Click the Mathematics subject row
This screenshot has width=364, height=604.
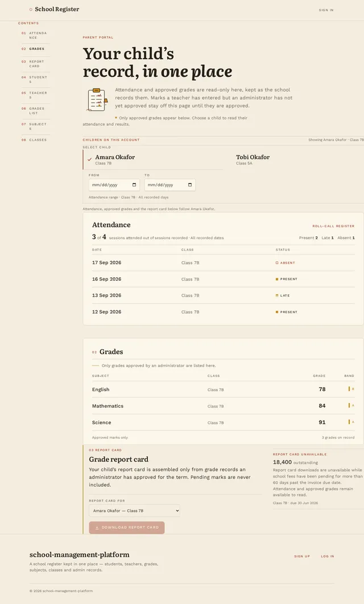point(223,406)
